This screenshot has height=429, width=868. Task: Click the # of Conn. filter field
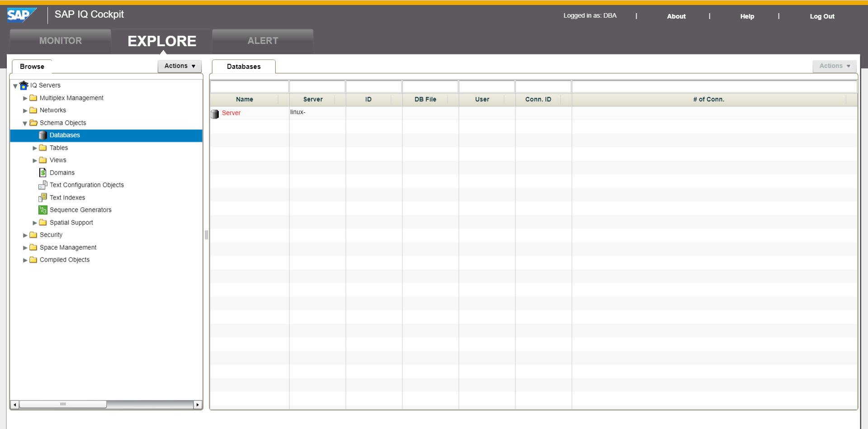714,86
